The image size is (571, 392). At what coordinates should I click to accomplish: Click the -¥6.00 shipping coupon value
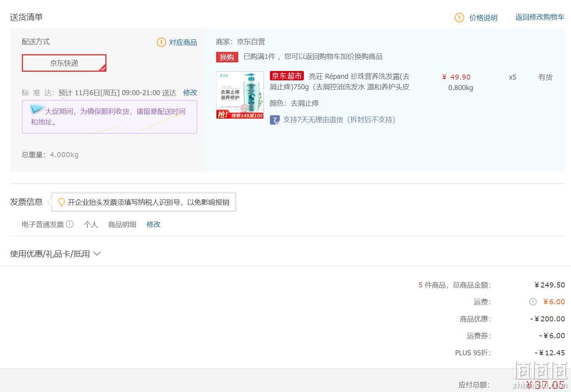[x=552, y=335]
